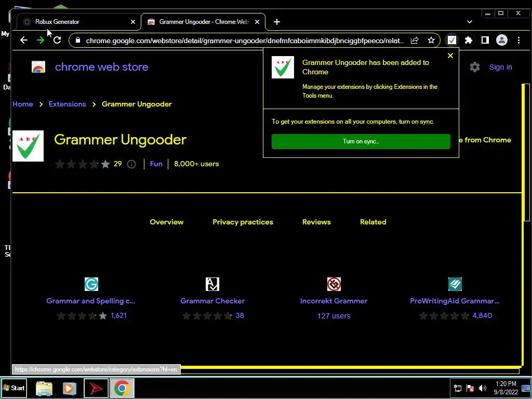Open File Explorer from the taskbar

point(44,388)
